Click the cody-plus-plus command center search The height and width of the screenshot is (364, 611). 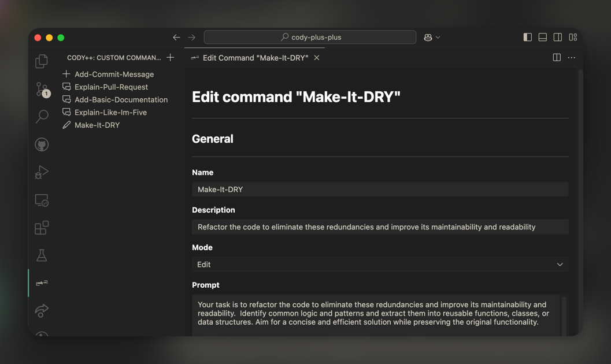coord(310,37)
